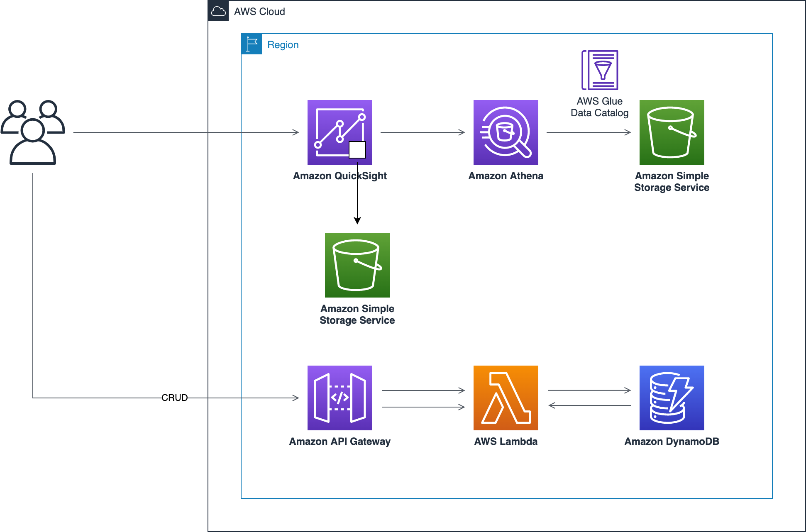Select the Amazon DynamoDB label
The image size is (806, 532).
point(672,442)
